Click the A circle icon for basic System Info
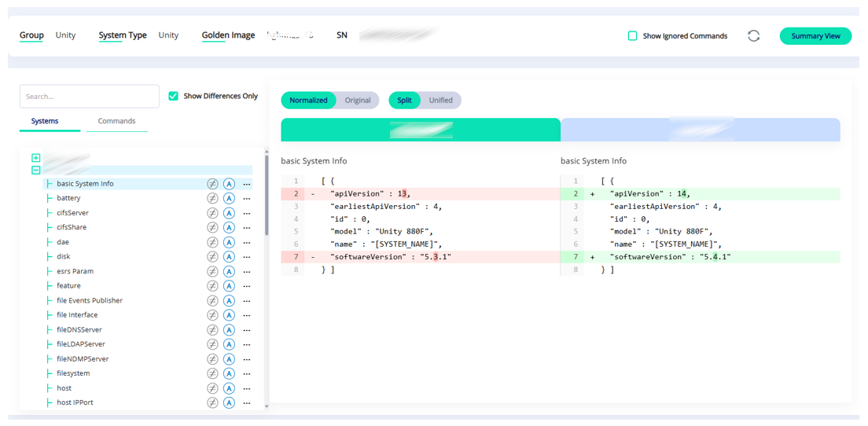 point(229,184)
